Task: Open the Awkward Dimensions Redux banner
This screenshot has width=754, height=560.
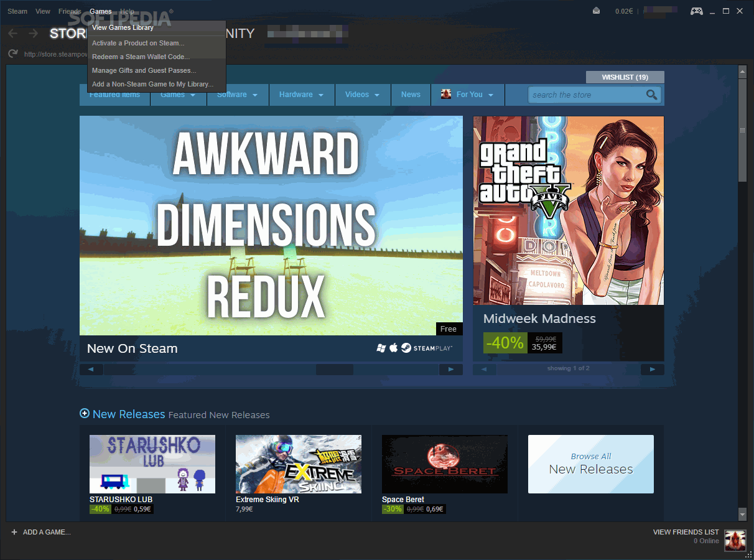Action: [271, 225]
